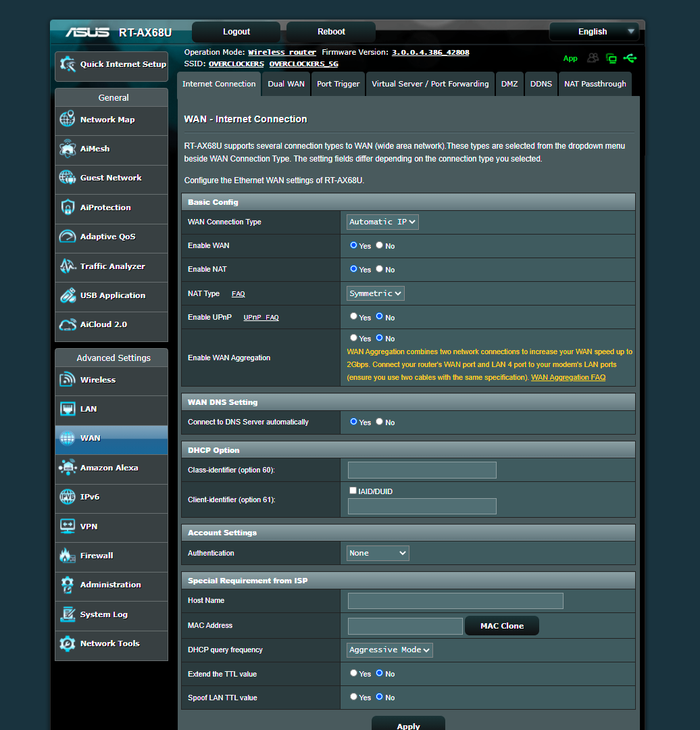
Task: Set Enable UPnP to Yes
Action: pyautogui.click(x=354, y=316)
